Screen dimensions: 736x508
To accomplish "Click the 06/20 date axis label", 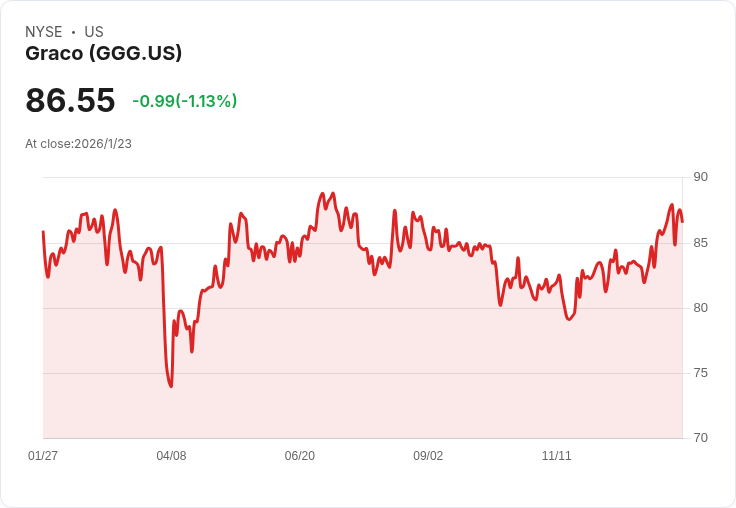I will (299, 455).
